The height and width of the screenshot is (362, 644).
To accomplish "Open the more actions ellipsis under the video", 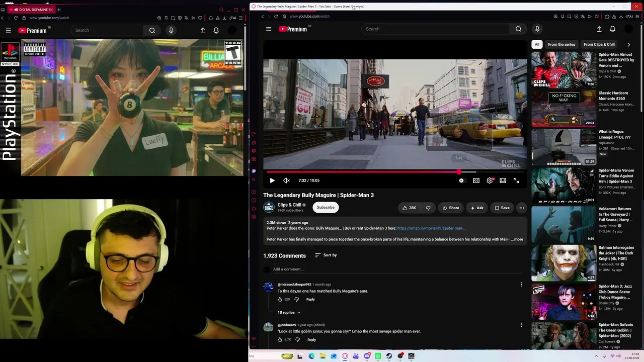I will pos(522,208).
